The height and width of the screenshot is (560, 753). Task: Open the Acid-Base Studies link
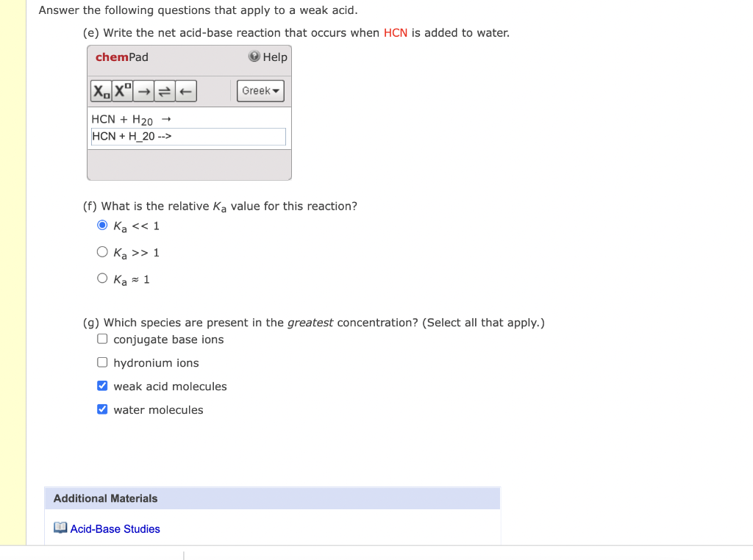[x=115, y=528]
